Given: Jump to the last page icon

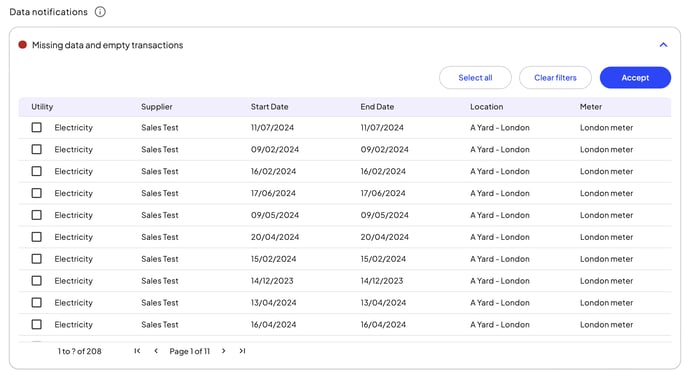Looking at the screenshot, I should tap(242, 351).
